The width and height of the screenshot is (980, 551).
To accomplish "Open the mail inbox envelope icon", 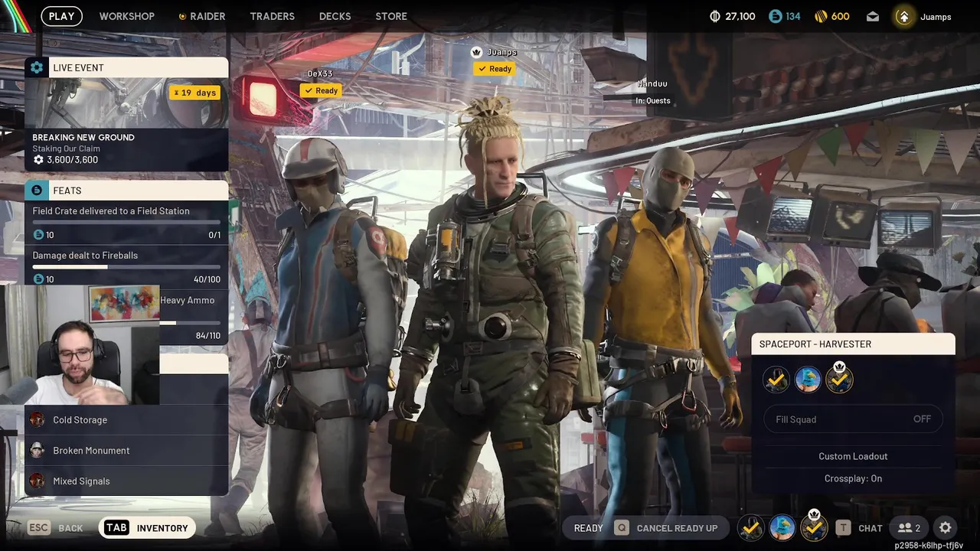I will click(x=872, y=16).
